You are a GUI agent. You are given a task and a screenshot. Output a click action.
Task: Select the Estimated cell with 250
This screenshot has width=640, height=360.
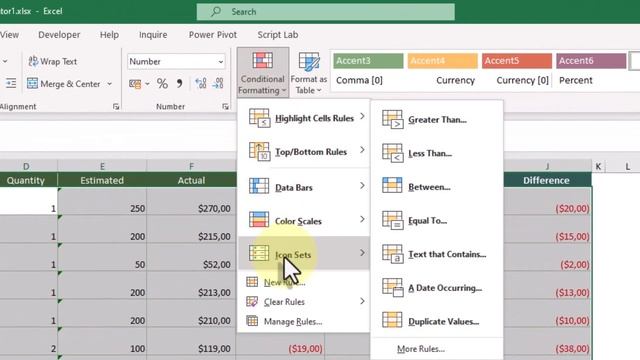tap(102, 202)
